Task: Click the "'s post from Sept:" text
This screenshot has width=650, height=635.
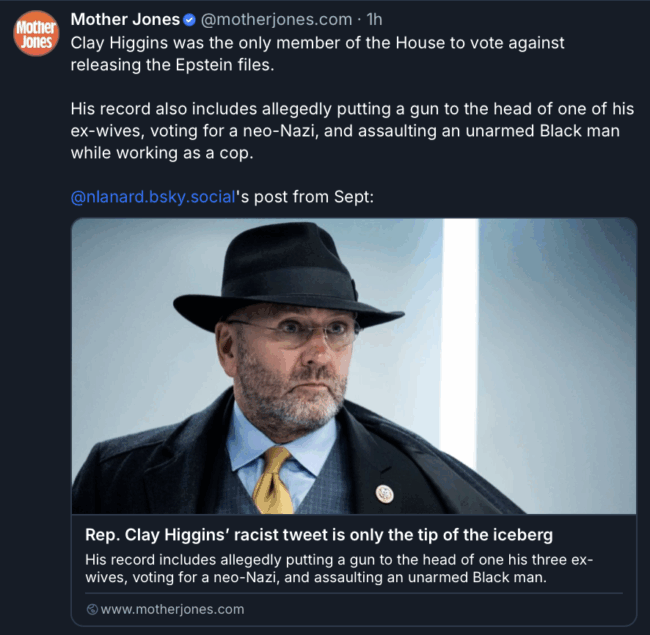Action: pos(305,197)
